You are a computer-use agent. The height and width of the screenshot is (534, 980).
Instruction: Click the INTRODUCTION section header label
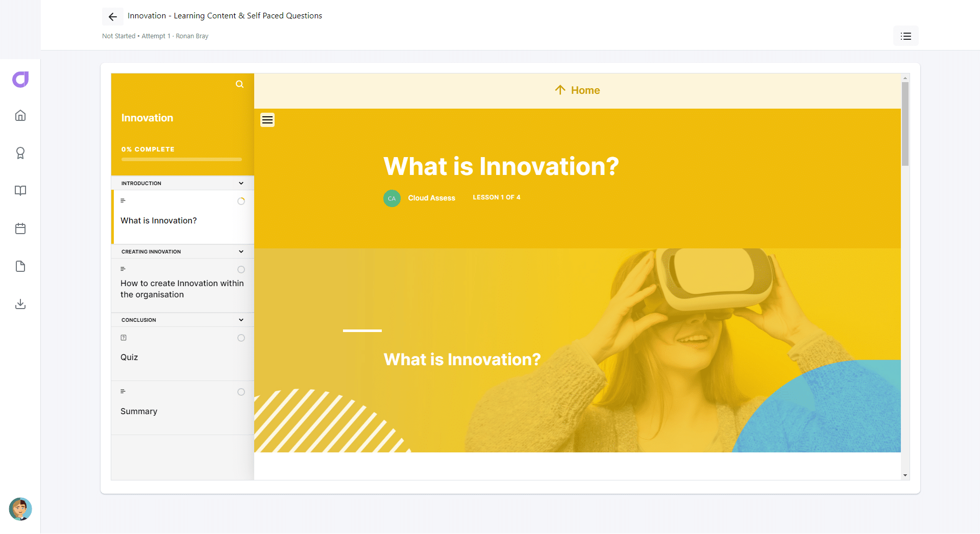pyautogui.click(x=141, y=184)
